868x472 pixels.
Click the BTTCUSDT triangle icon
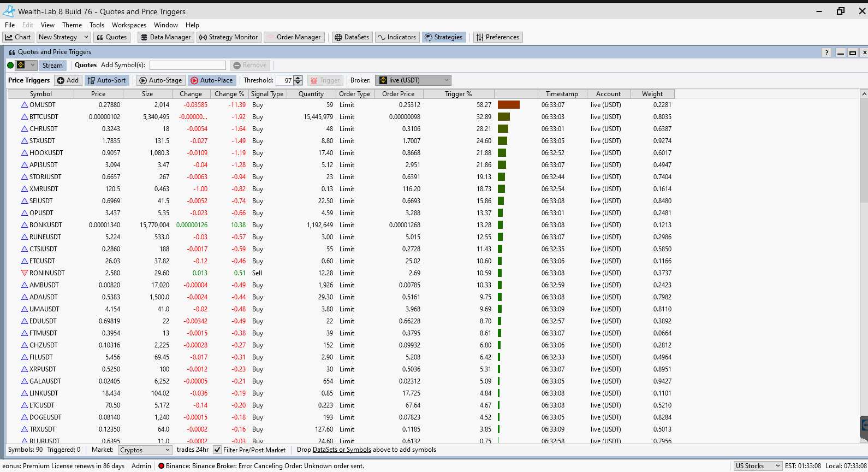pyautogui.click(x=25, y=117)
